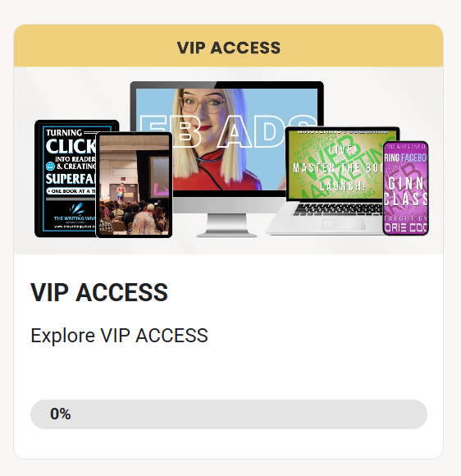The height and width of the screenshot is (476, 461).
Task: Click the yellow VIP ACCESS banner header
Action: [x=228, y=46]
